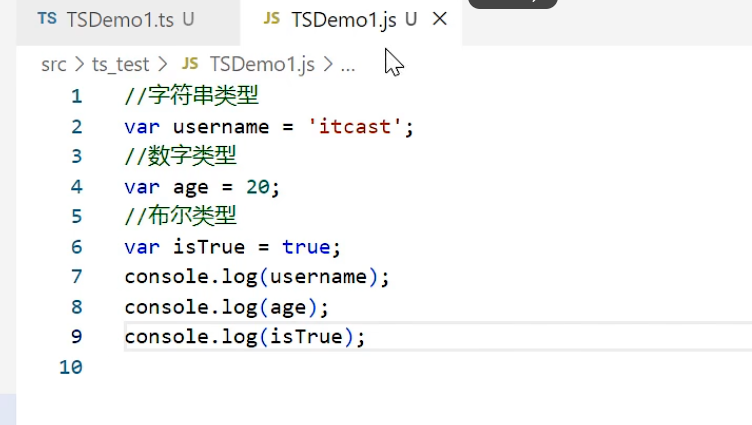This screenshot has width=752, height=425.
Task: Click the U git status on TSDemo1.js tab
Action: 411,20
